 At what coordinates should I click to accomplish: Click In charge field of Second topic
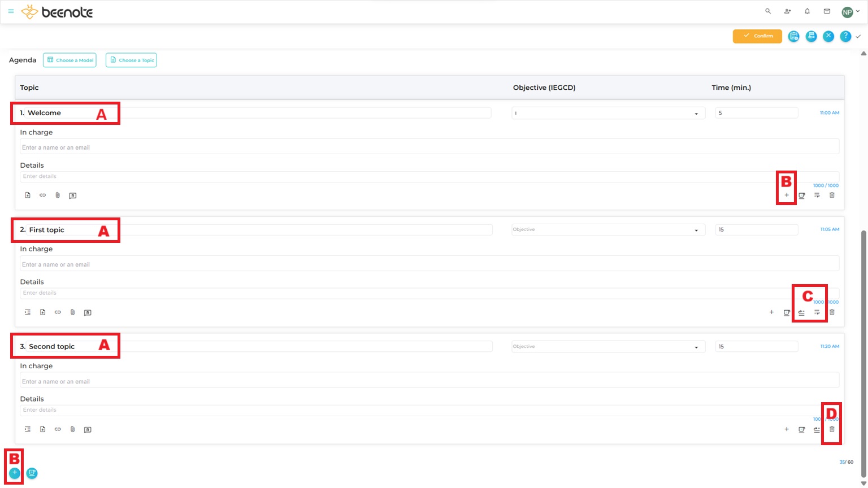pos(429,381)
